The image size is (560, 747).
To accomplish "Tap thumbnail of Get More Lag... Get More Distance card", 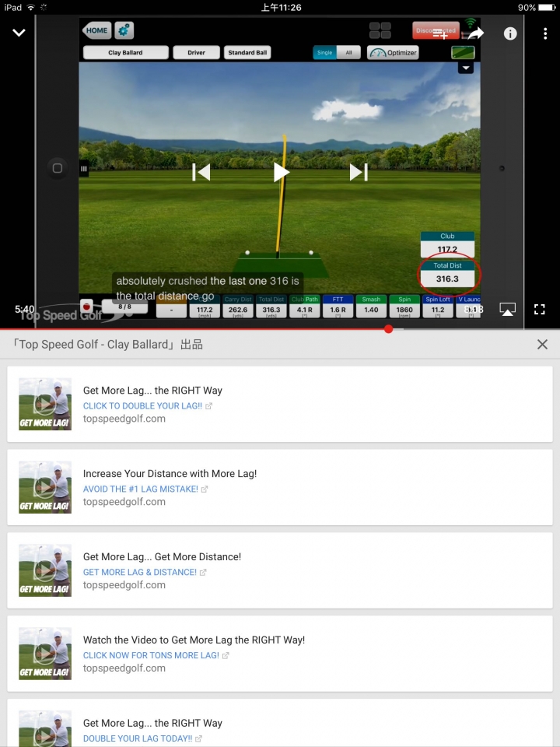I will (45, 570).
